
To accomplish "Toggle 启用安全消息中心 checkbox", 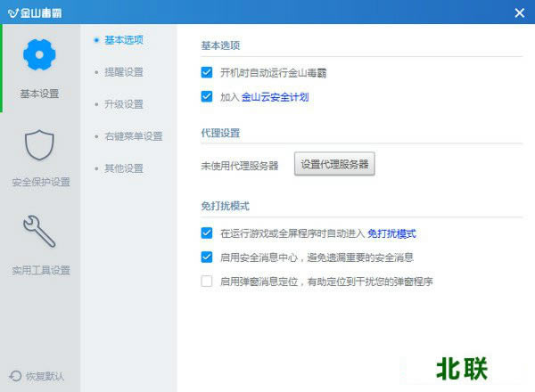I will 207,257.
